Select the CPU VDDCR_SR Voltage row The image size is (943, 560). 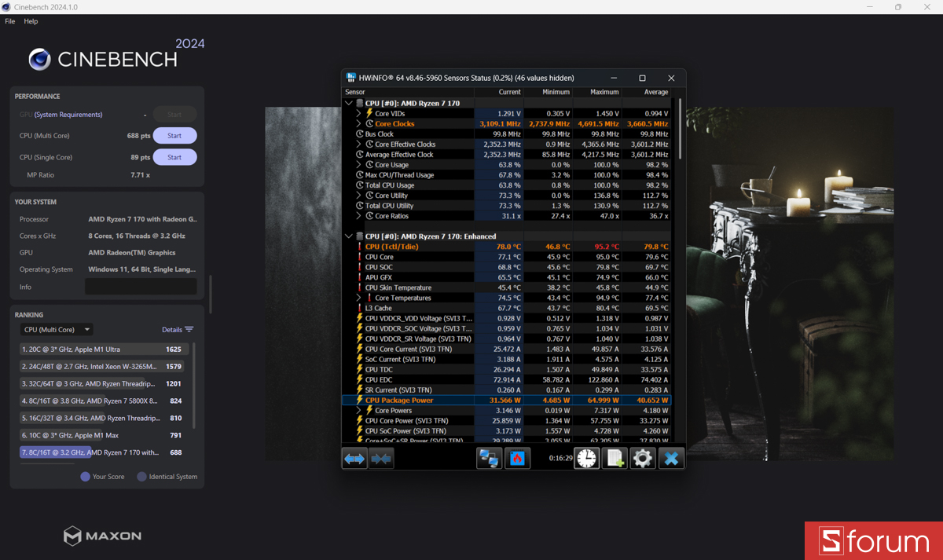507,339
